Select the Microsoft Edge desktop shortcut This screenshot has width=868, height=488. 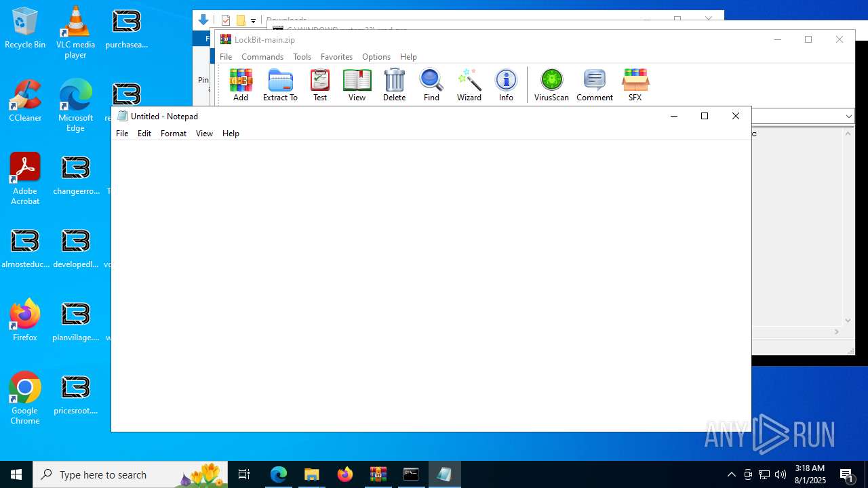(75, 106)
